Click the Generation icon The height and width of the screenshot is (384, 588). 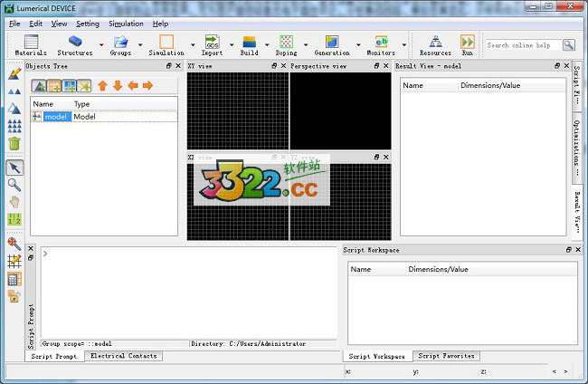pos(332,45)
